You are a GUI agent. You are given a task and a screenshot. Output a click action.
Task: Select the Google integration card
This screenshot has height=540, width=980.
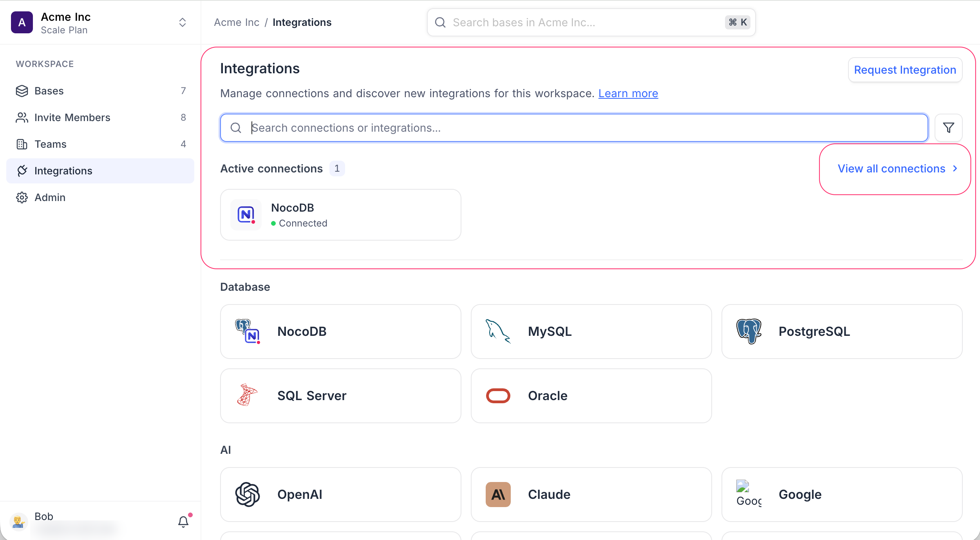842,495
